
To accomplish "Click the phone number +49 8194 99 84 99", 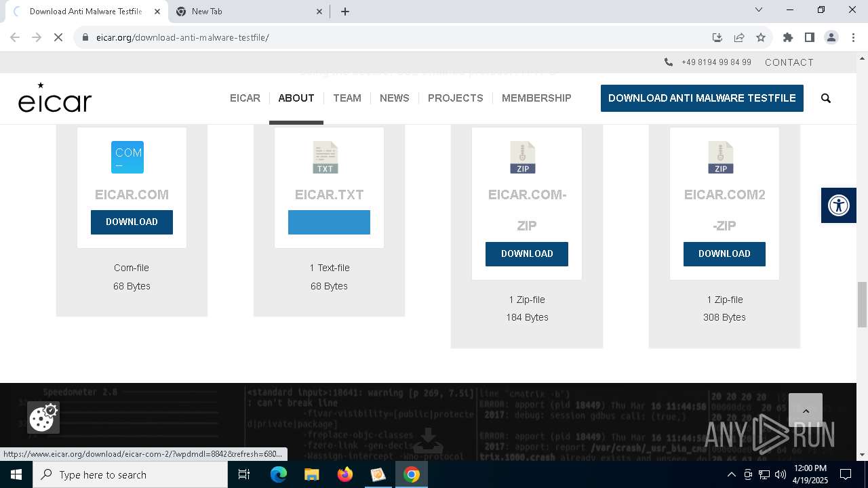I will 716,62.
